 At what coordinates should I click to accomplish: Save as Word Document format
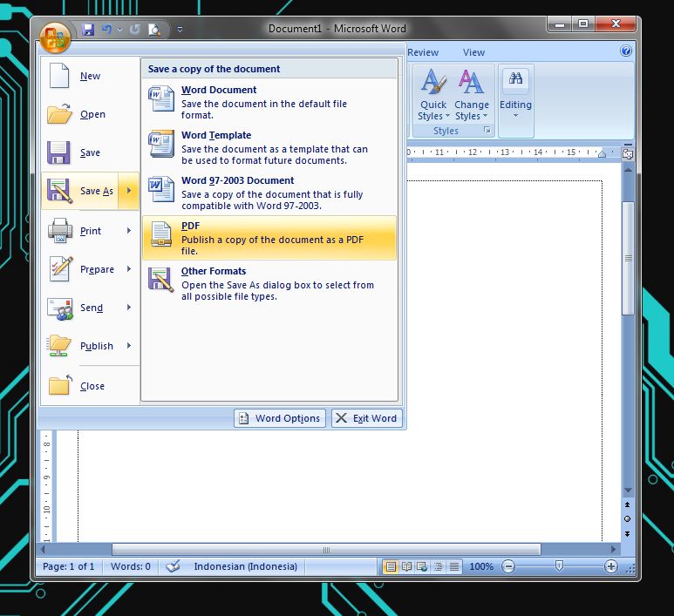click(x=269, y=102)
